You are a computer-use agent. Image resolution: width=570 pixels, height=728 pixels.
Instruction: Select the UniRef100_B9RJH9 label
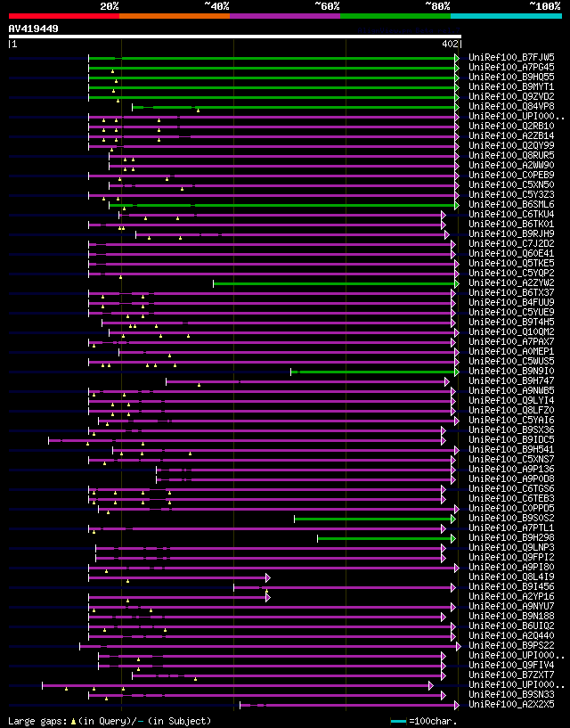coord(511,234)
